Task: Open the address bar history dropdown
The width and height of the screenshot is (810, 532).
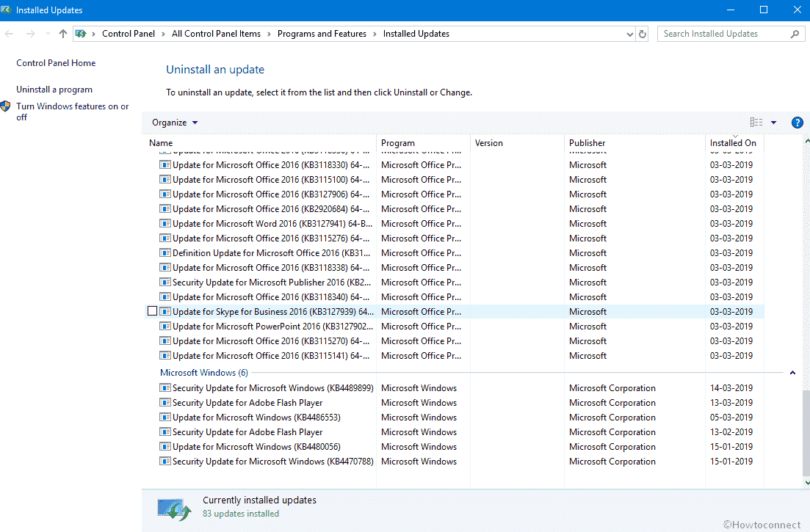Action: (629, 34)
